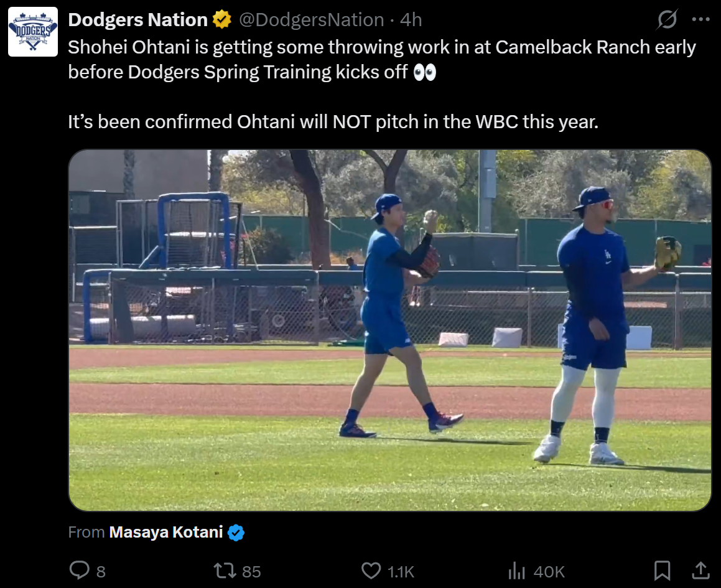Viewport: 721px width, 588px height.
Task: Click the tweet text about Shohei Ohtani
Action: [381, 60]
